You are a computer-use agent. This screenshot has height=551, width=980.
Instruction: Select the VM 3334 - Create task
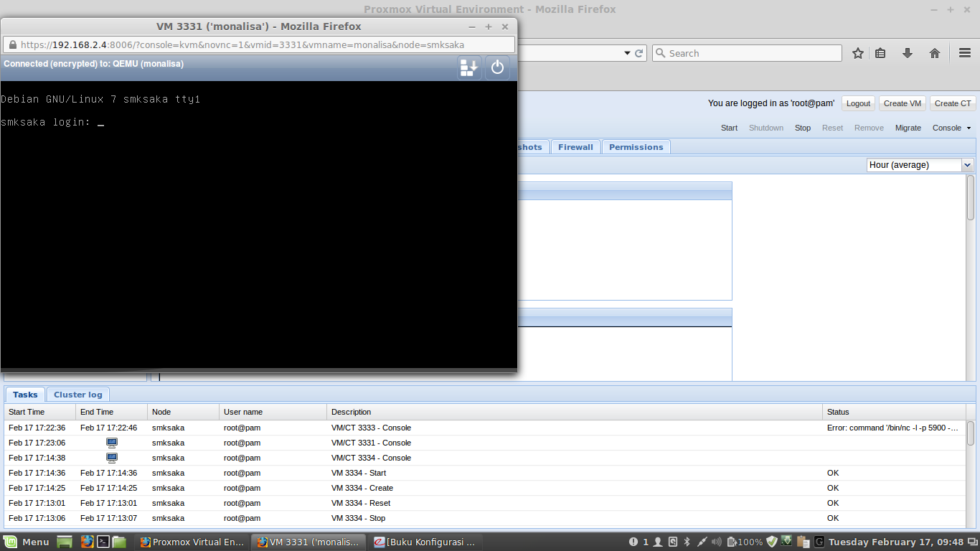click(x=485, y=488)
